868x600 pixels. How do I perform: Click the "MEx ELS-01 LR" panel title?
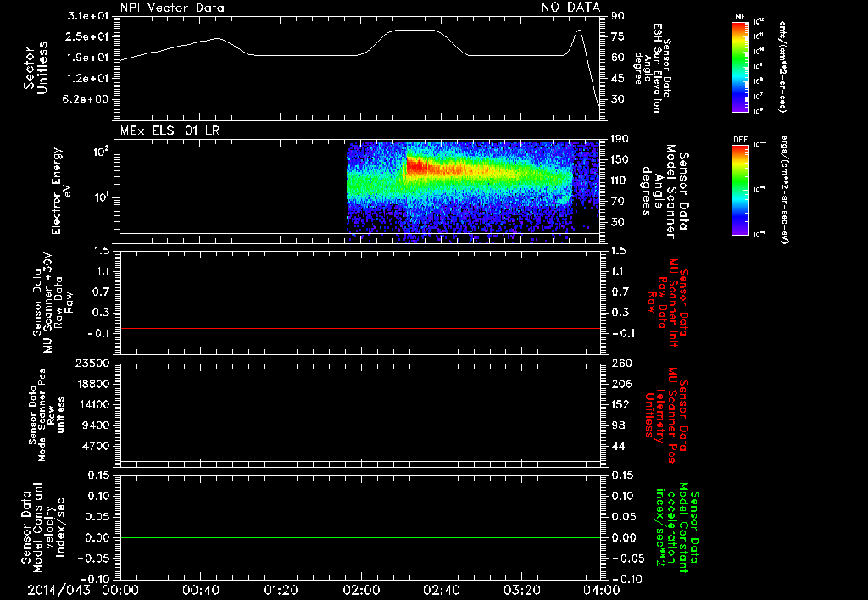[170, 131]
